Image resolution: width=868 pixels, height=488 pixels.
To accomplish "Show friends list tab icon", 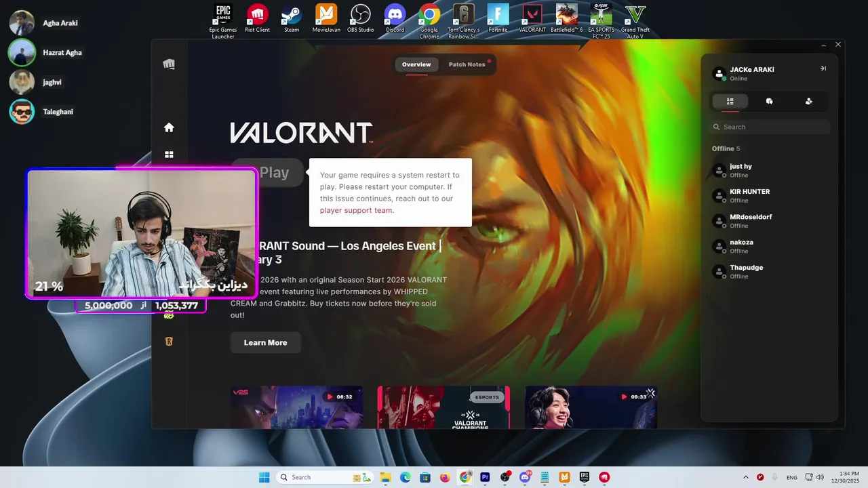I will (x=730, y=101).
